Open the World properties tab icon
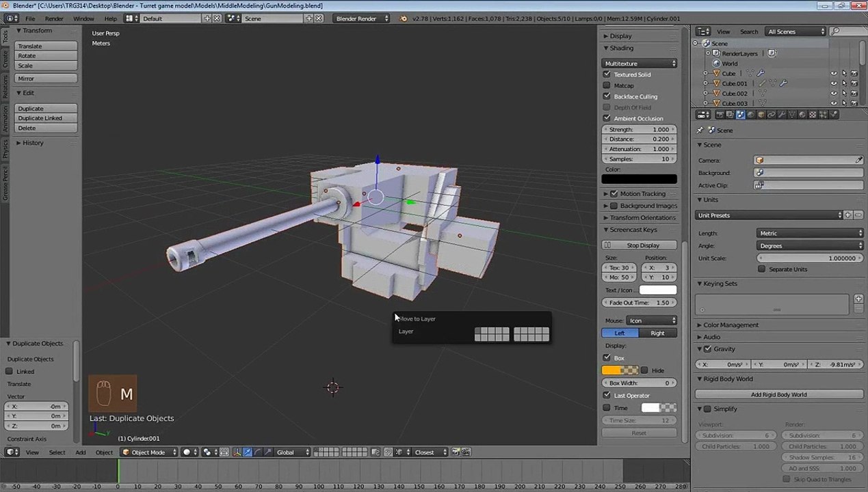This screenshot has height=492, width=868. (x=751, y=115)
